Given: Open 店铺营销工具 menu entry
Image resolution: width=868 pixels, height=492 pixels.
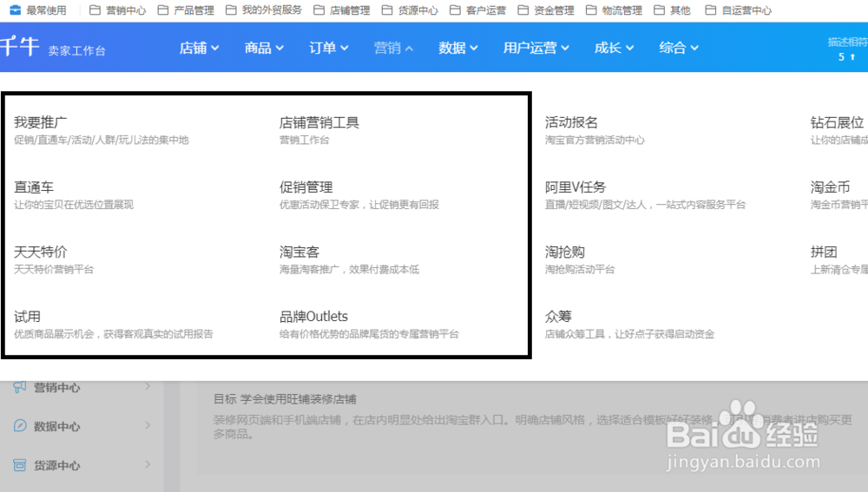Looking at the screenshot, I should click(319, 122).
